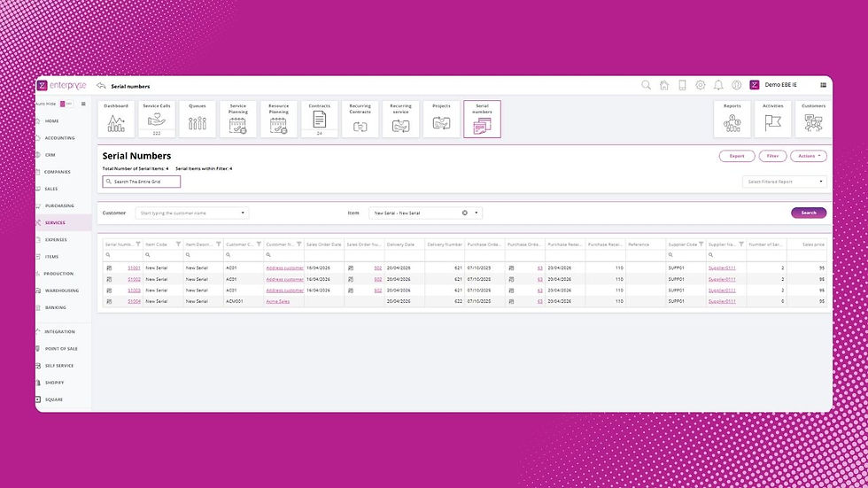Open the CRM sidebar menu
The height and width of the screenshot is (488, 868).
[x=50, y=155]
